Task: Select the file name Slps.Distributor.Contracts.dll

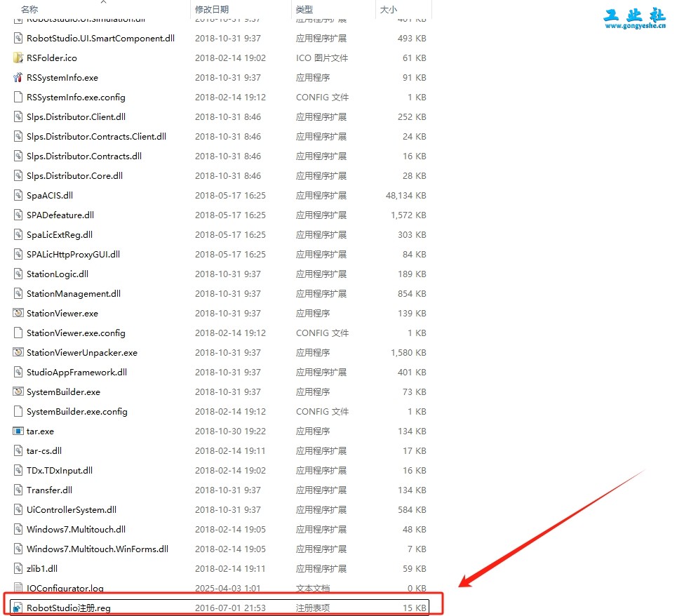Action: (84, 156)
